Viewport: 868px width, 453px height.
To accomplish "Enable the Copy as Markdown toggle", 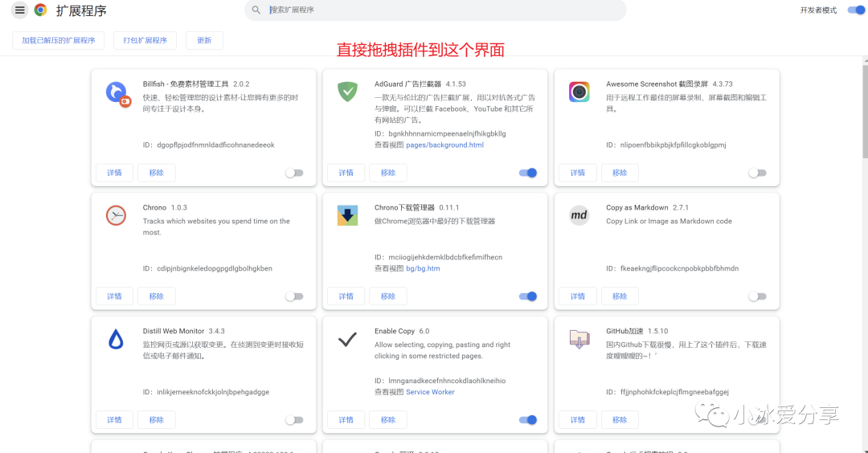I will [x=757, y=296].
